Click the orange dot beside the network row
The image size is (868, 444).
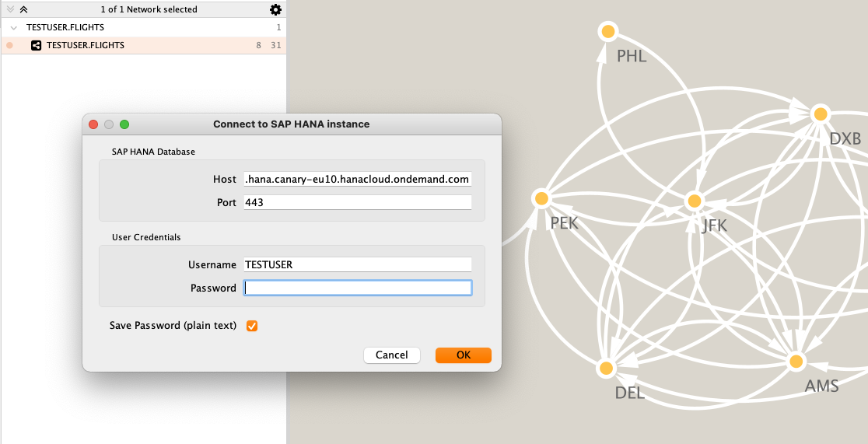coord(9,46)
